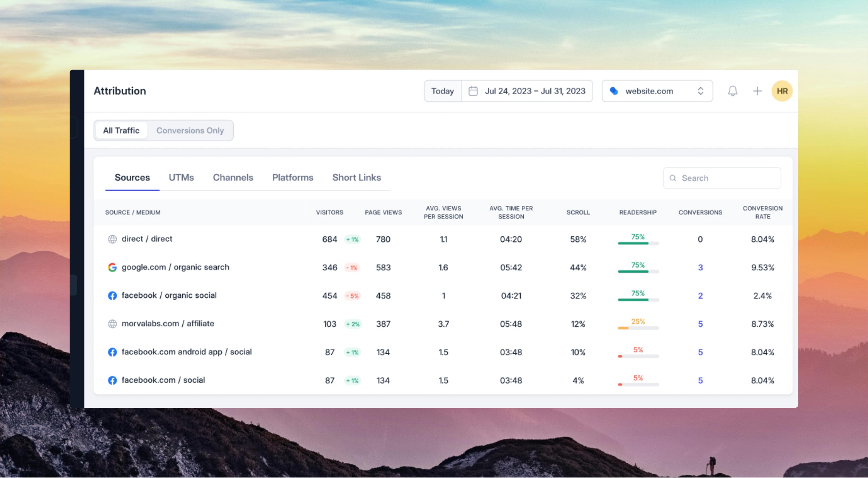This screenshot has height=478, width=868.
Task: Toggle to Conversions Only view
Action: (x=190, y=131)
